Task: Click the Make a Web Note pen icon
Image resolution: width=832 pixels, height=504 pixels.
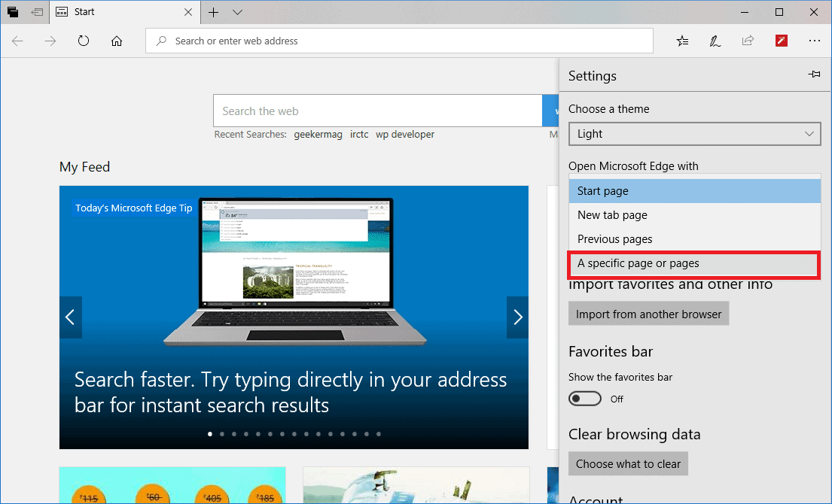Action: point(715,41)
